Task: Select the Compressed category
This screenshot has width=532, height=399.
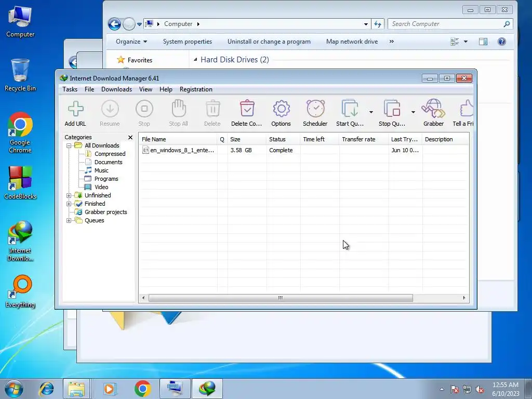Action: [x=110, y=154]
